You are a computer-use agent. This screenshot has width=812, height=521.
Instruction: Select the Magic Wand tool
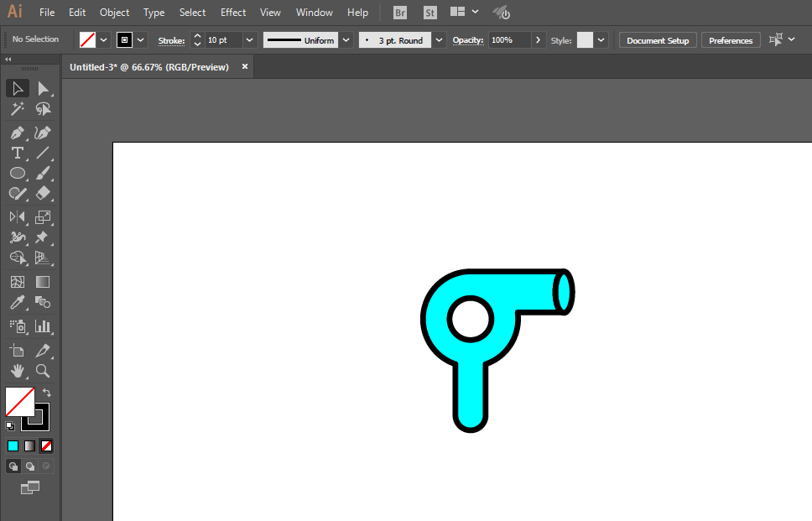(17, 109)
